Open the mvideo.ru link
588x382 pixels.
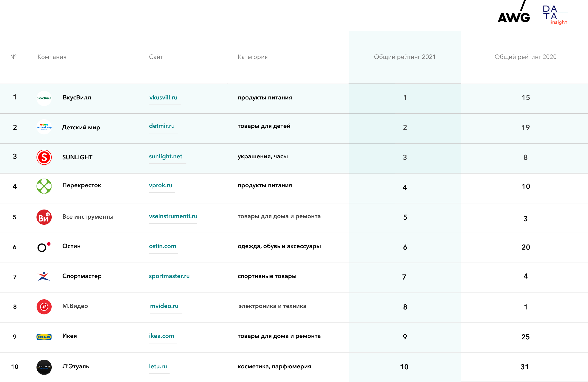point(164,306)
